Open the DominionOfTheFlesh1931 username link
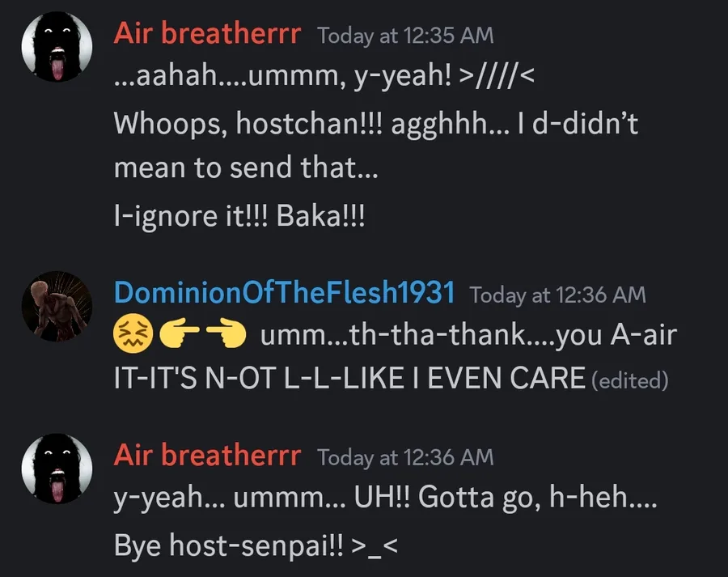This screenshot has width=728, height=577. [x=284, y=294]
